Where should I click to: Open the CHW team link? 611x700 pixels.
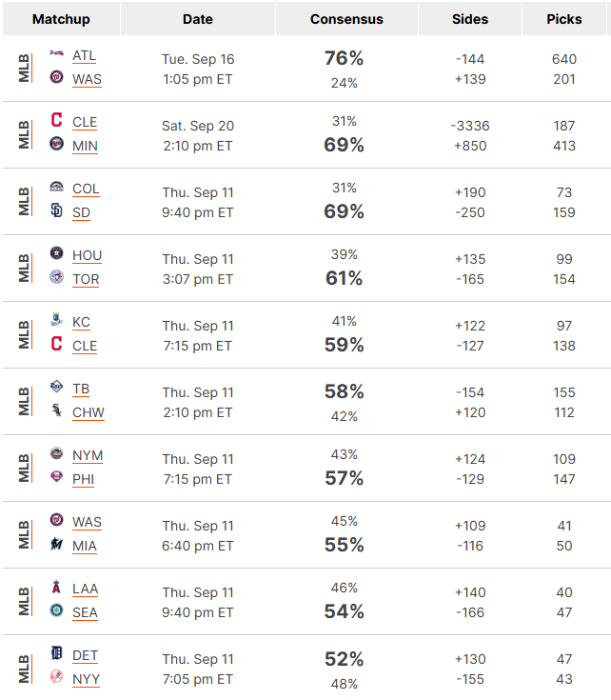click(x=89, y=413)
